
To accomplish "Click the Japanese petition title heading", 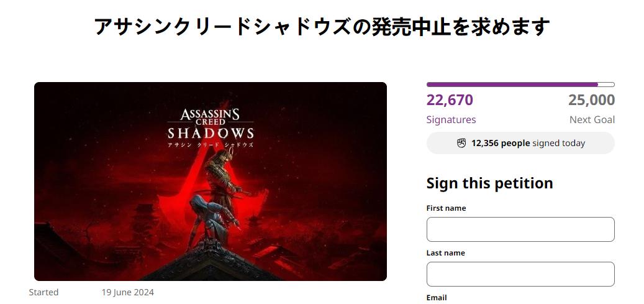I will coord(322,27).
